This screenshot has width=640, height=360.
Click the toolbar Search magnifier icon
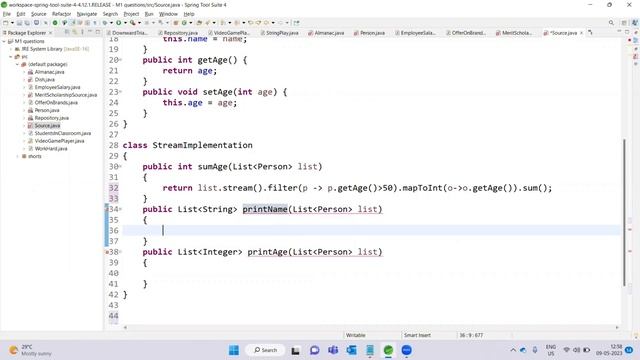click(x=611, y=23)
